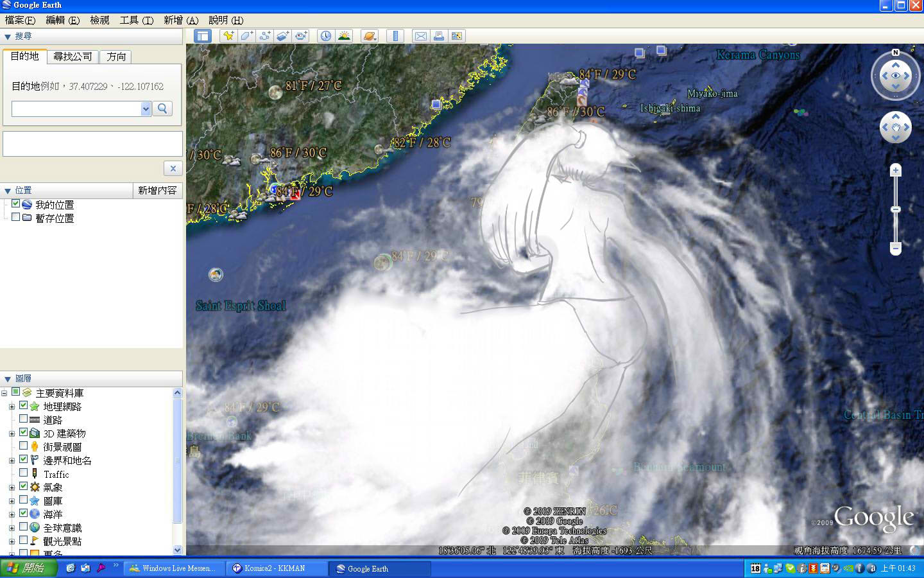This screenshot has height=578, width=924.
Task: Switch to Komica2 - KKMAN taskbar button
Action: 275,568
